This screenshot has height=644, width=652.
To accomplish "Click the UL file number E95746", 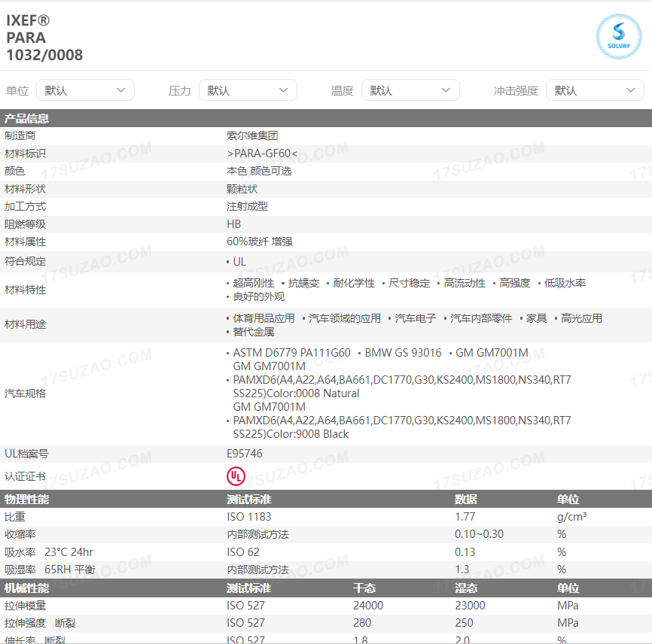I will pos(245,454).
